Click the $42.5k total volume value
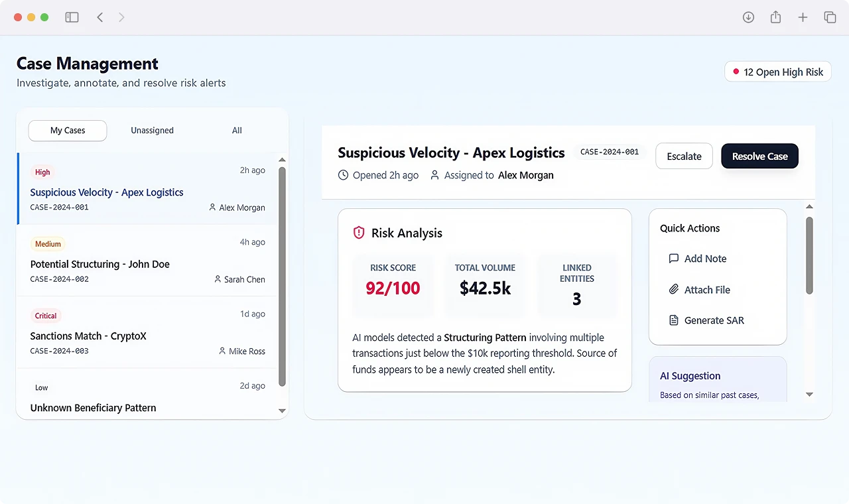This screenshot has height=504, width=849. pyautogui.click(x=485, y=288)
